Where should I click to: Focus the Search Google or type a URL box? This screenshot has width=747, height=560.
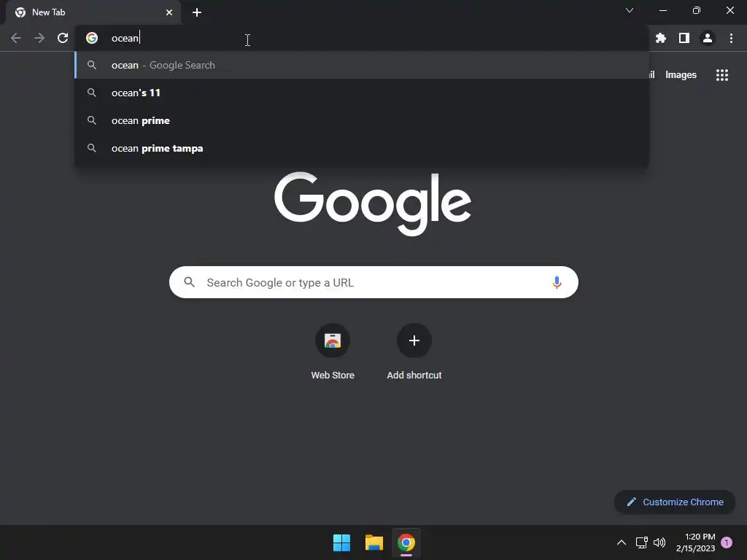373,282
